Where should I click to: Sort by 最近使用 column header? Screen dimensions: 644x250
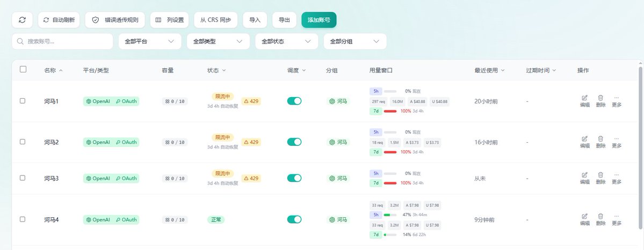click(489, 70)
